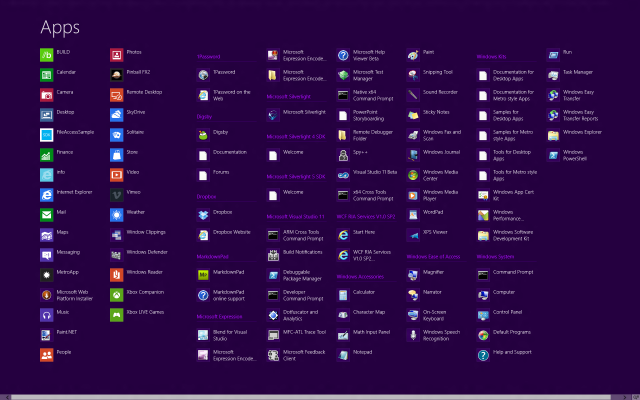Click the Sticky Notes label

[x=436, y=112]
